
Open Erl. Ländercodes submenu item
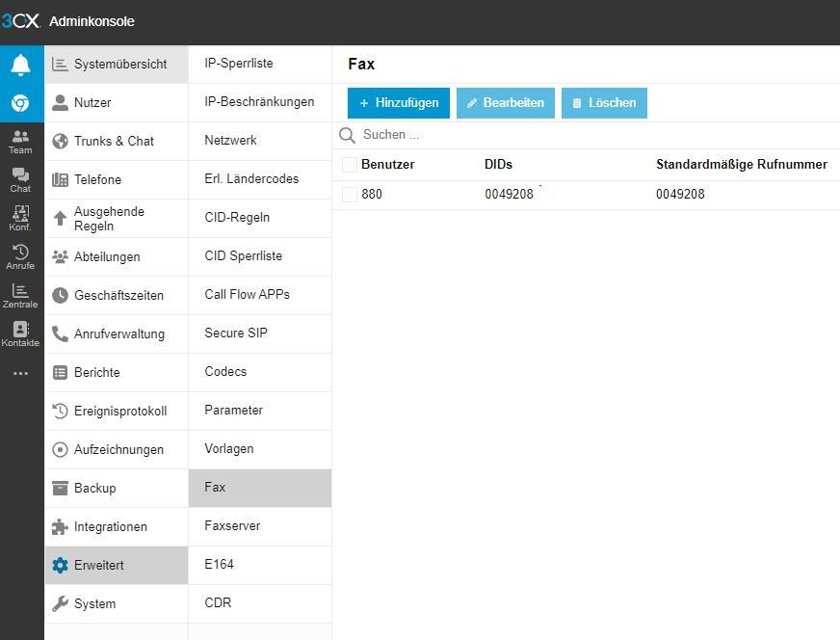260,179
